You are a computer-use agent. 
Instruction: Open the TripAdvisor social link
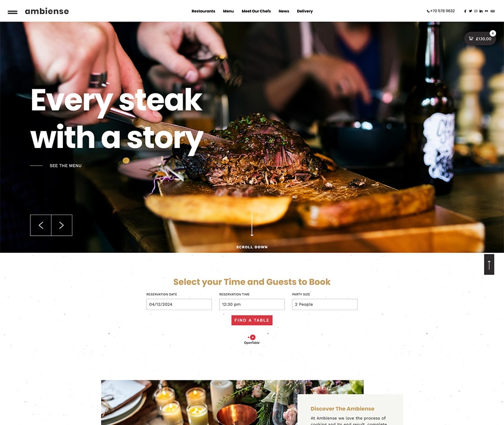point(492,11)
